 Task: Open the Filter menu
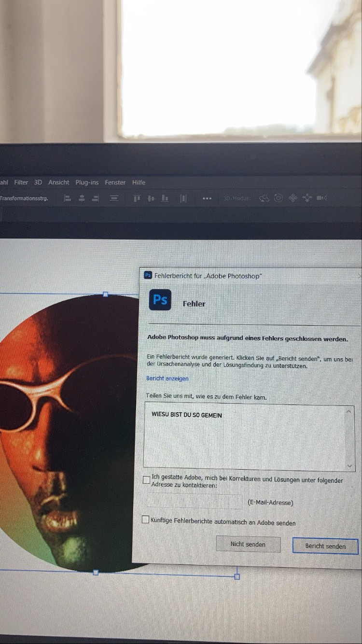(x=21, y=182)
